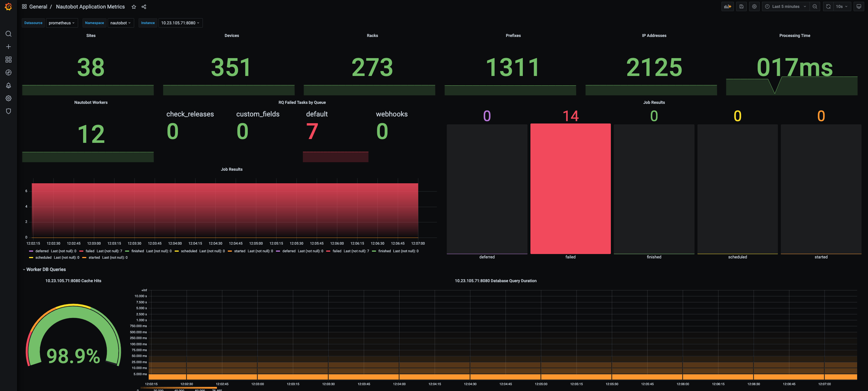Open the Alerting bell icon

click(x=9, y=86)
